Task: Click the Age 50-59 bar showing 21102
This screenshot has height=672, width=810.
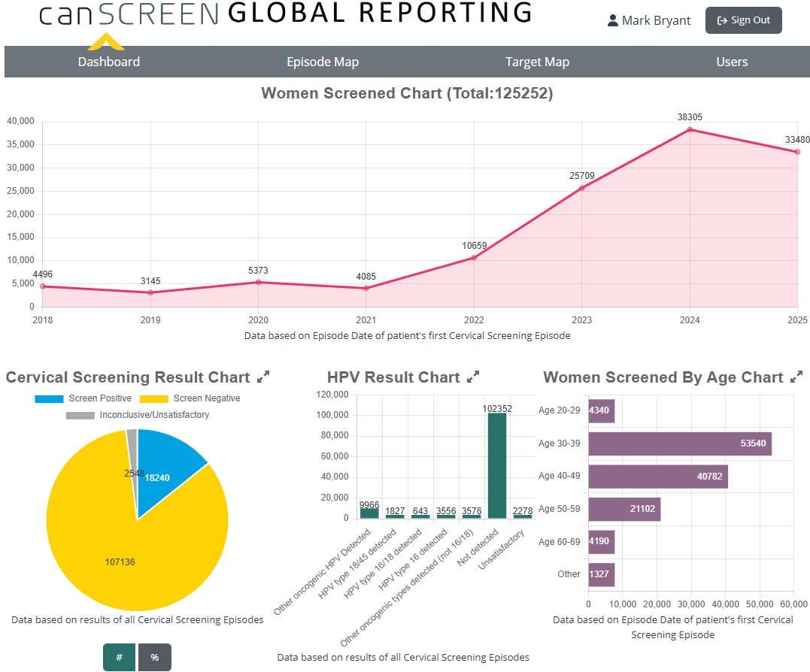Action: pos(624,509)
